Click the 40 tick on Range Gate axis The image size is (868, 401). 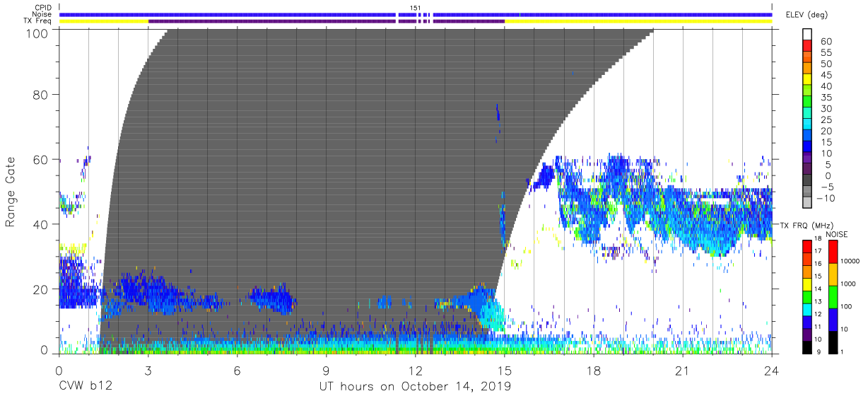(42, 224)
